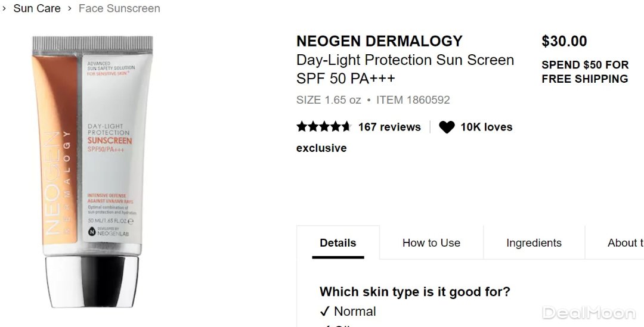The width and height of the screenshot is (644, 327).
Task: Select the $30.00 price text
Action: [x=564, y=41]
